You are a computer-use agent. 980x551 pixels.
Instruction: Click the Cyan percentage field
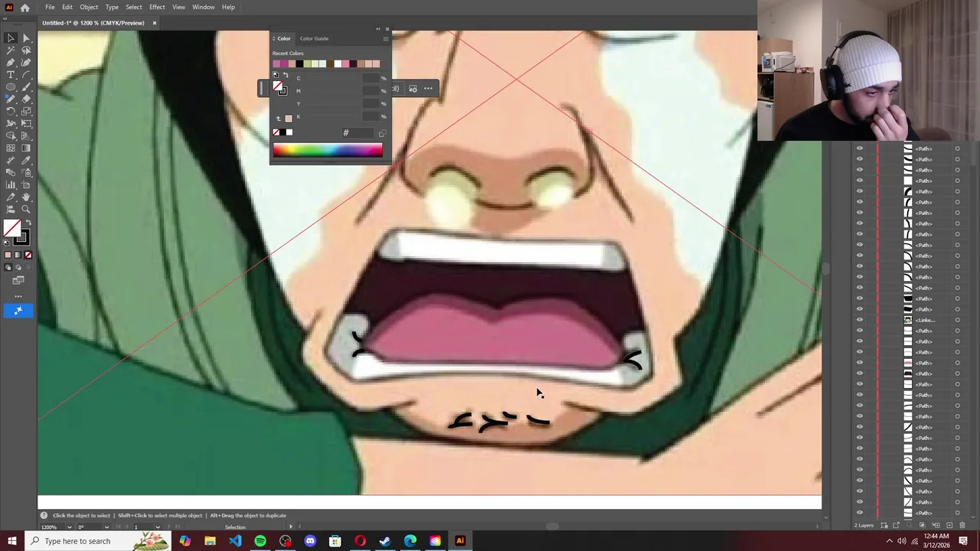click(x=371, y=78)
